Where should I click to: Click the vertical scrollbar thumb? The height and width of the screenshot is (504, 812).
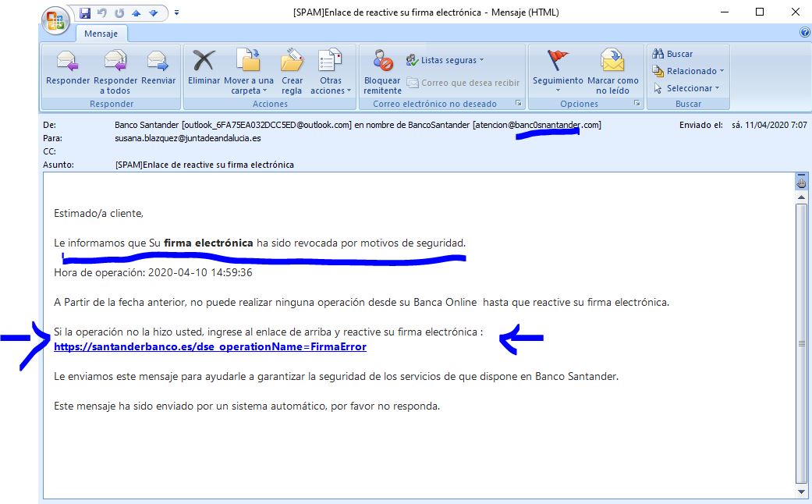pos(802,343)
